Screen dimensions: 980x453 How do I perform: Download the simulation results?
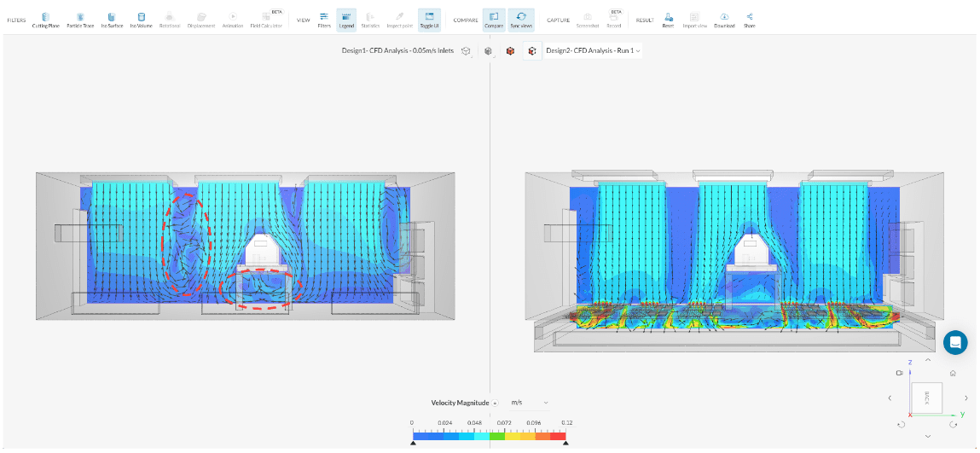click(x=724, y=20)
